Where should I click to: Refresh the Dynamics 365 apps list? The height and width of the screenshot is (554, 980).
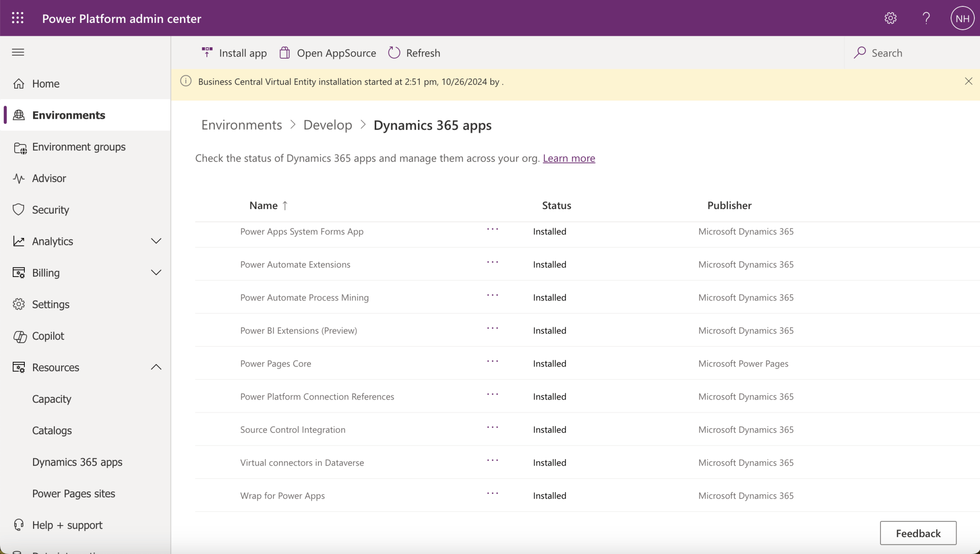point(414,53)
